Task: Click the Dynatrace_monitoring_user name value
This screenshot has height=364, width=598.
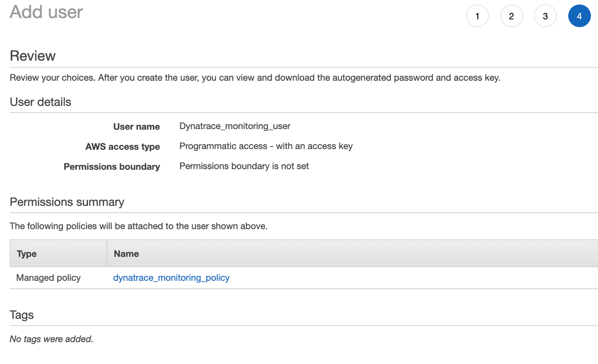Action: [235, 126]
